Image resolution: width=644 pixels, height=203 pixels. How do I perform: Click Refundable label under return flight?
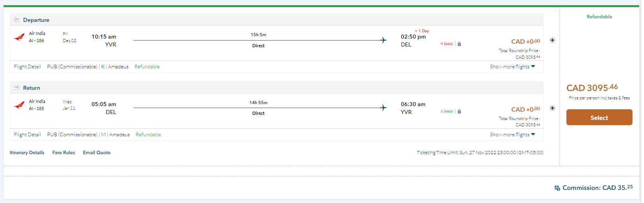click(x=148, y=135)
